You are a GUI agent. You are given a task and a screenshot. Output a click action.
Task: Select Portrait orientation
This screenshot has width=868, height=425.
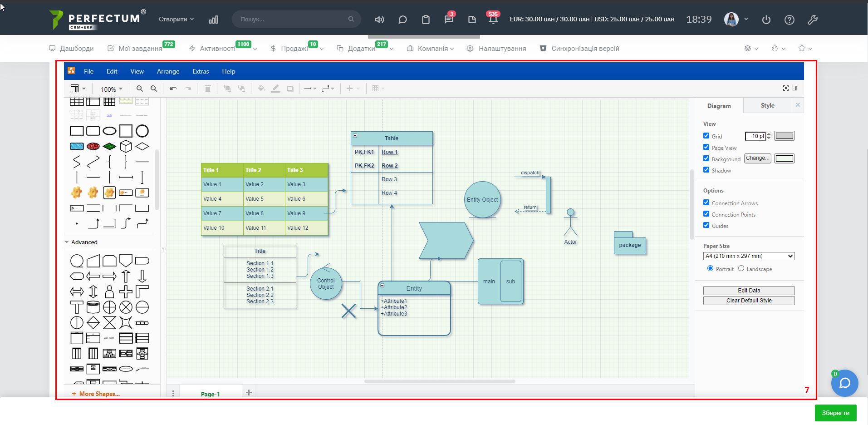(710, 268)
